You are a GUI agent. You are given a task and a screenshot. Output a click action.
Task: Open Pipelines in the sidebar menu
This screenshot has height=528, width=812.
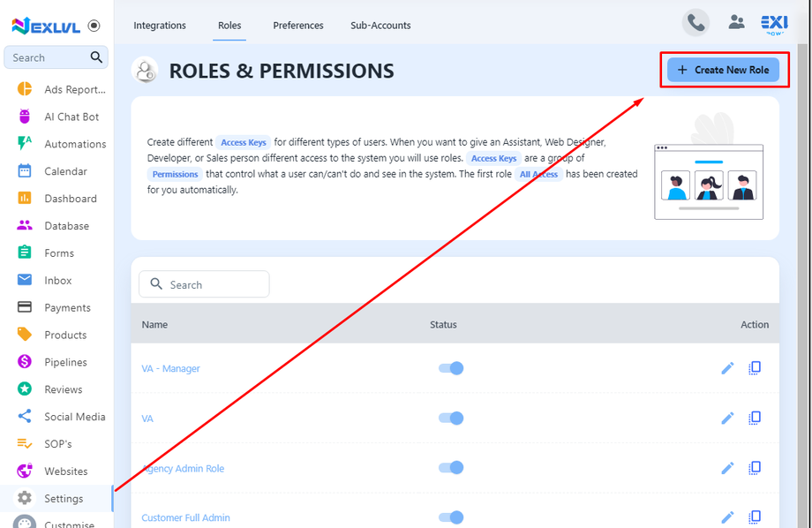(x=65, y=362)
